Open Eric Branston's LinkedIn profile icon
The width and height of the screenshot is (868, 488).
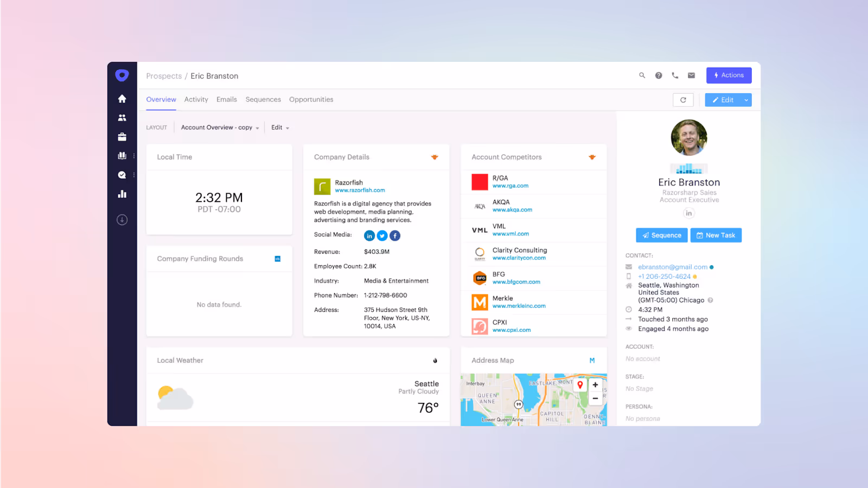point(689,213)
